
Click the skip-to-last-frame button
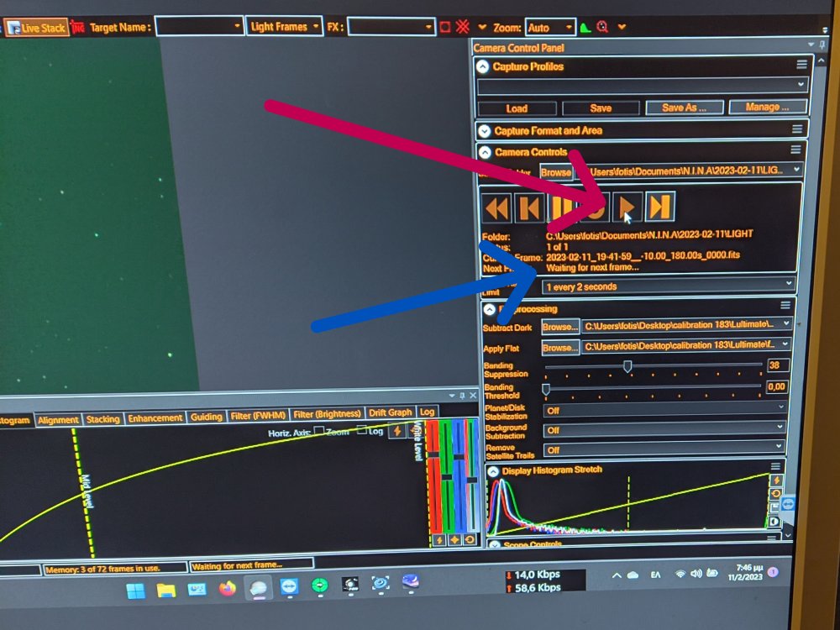click(660, 206)
